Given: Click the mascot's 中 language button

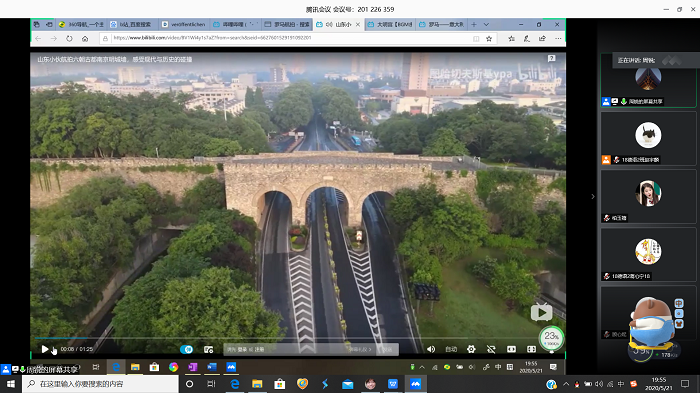Looking at the screenshot, I should click(x=679, y=303).
